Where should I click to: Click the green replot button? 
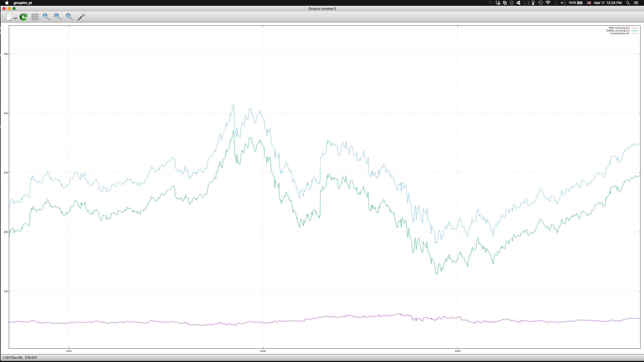coord(23,17)
